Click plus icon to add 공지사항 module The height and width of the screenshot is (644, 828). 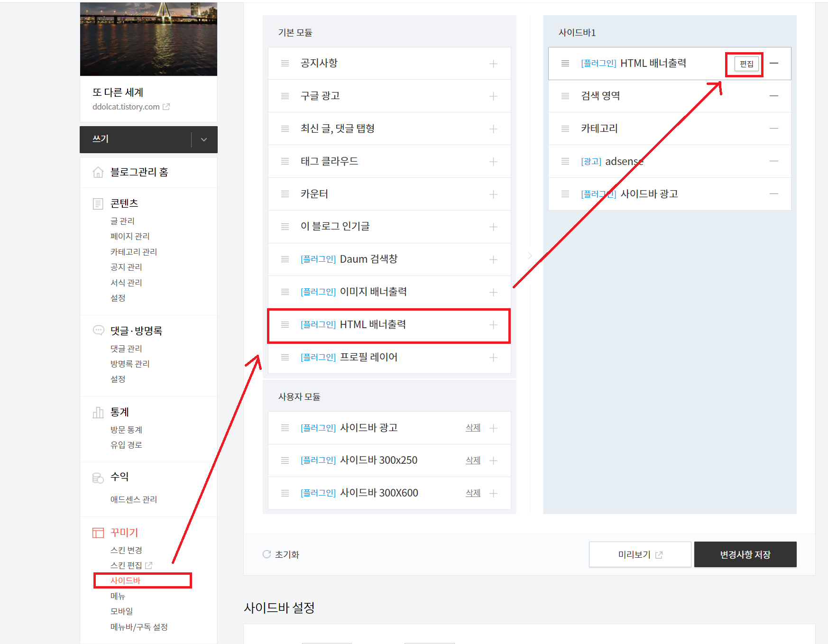click(493, 64)
